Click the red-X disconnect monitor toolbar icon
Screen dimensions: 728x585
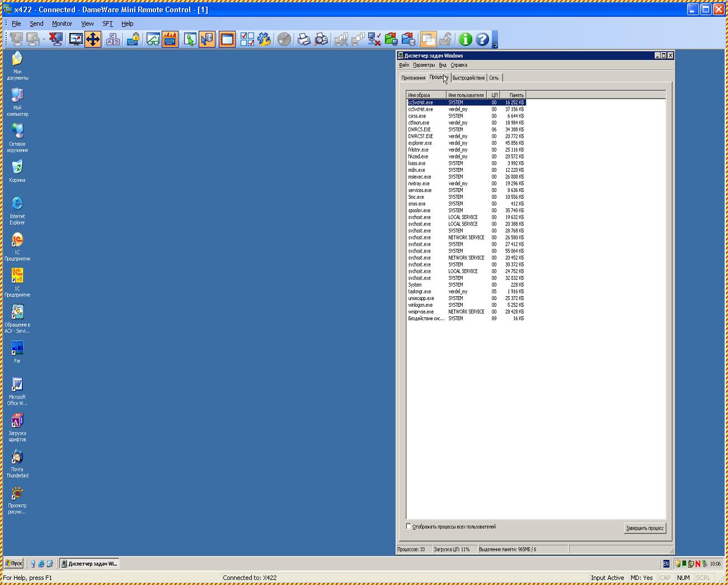(x=55, y=39)
